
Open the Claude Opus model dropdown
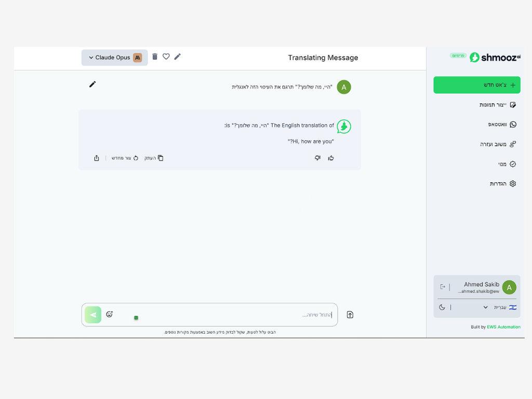click(114, 58)
